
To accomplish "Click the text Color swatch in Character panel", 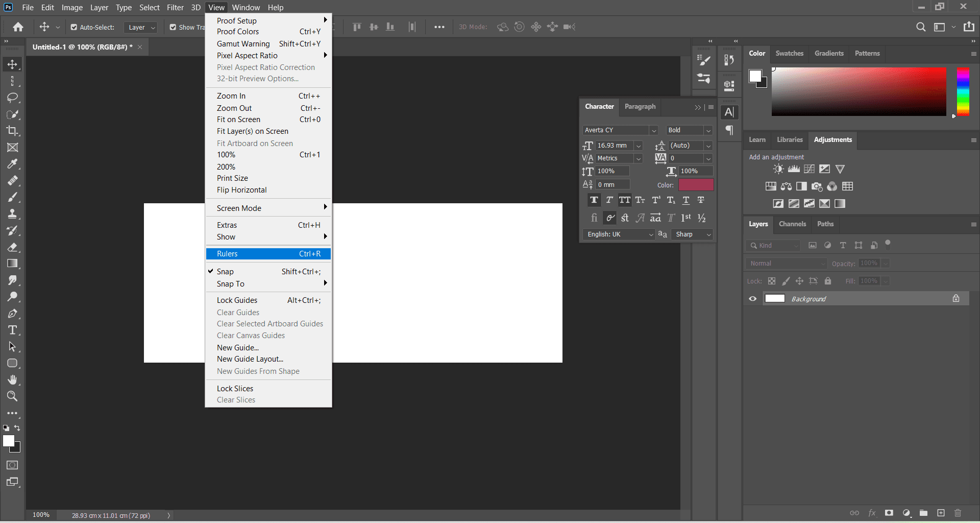I will click(x=696, y=184).
